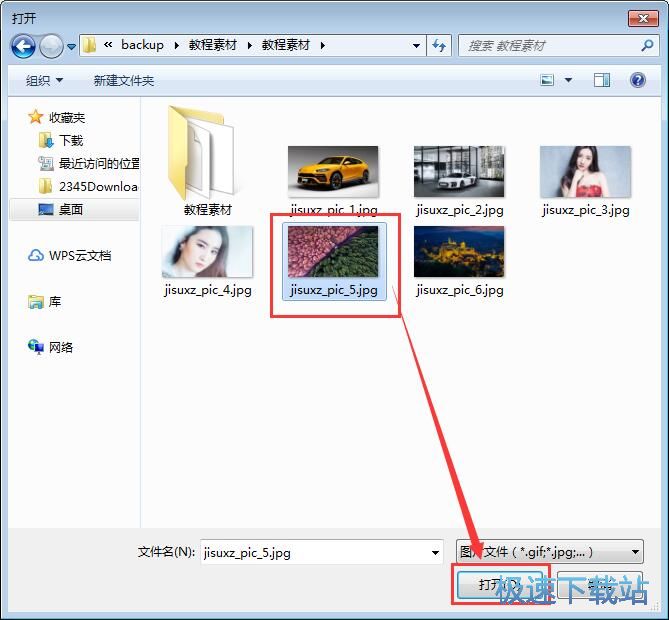Select thumbnail of jisuxz_pic_3.jpg
The width and height of the screenshot is (669, 620).
click(585, 172)
